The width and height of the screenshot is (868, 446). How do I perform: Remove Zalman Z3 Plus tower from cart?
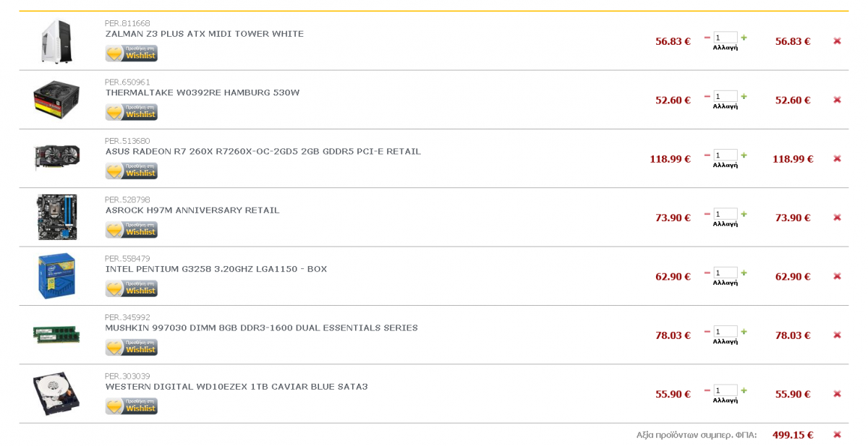point(837,41)
